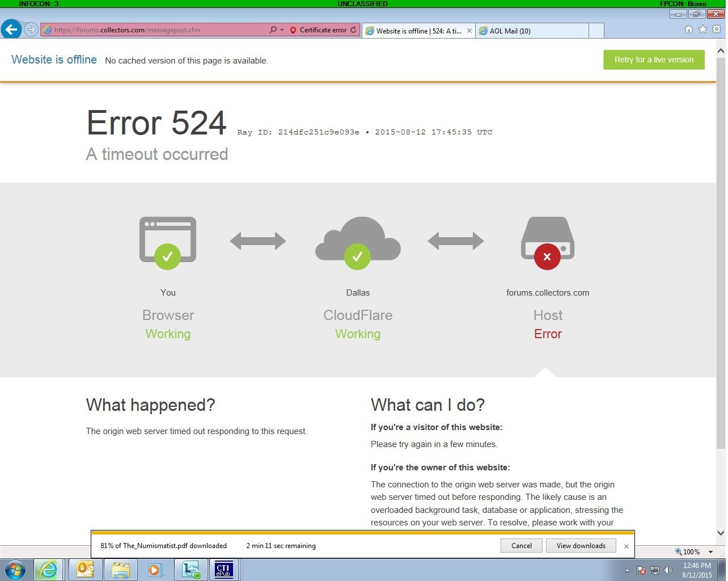
Task: Open Windows Explorer folder on taskbar
Action: 120,570
